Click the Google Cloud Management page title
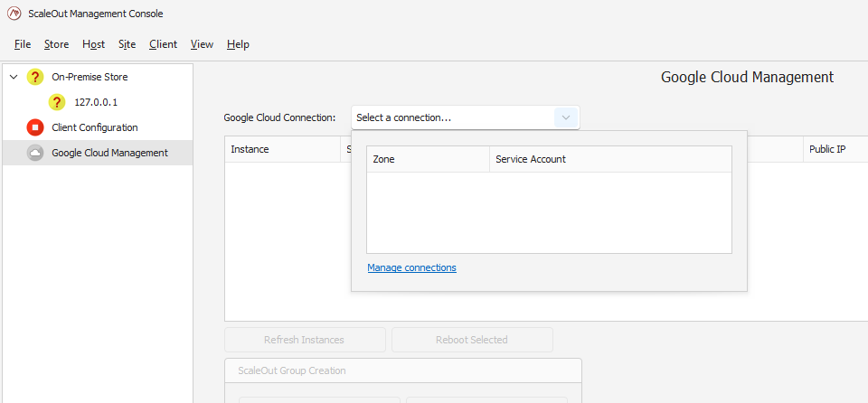868x403 pixels. pyautogui.click(x=748, y=77)
